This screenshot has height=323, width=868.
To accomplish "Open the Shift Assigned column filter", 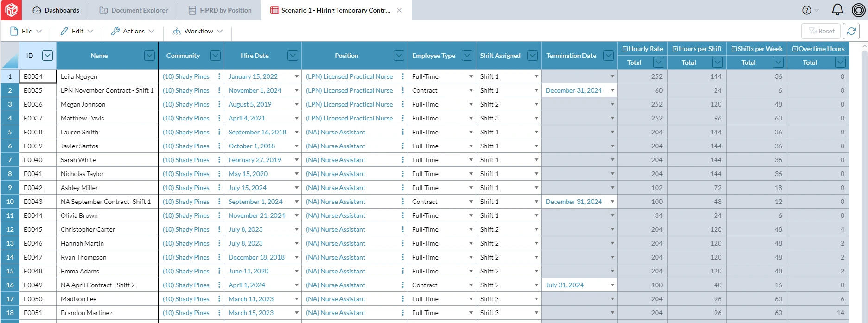I will click(x=533, y=56).
